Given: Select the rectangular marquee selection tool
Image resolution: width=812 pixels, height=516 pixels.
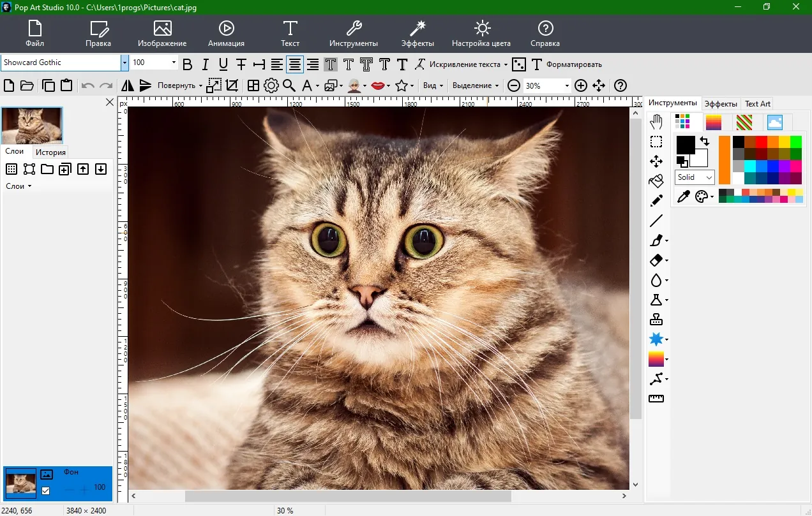Looking at the screenshot, I should 656,142.
